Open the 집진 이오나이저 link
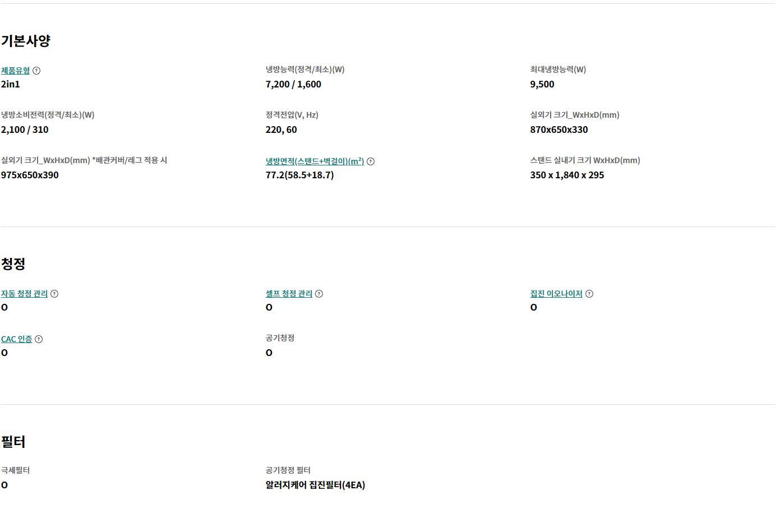This screenshot has width=776, height=532. pyautogui.click(x=556, y=294)
